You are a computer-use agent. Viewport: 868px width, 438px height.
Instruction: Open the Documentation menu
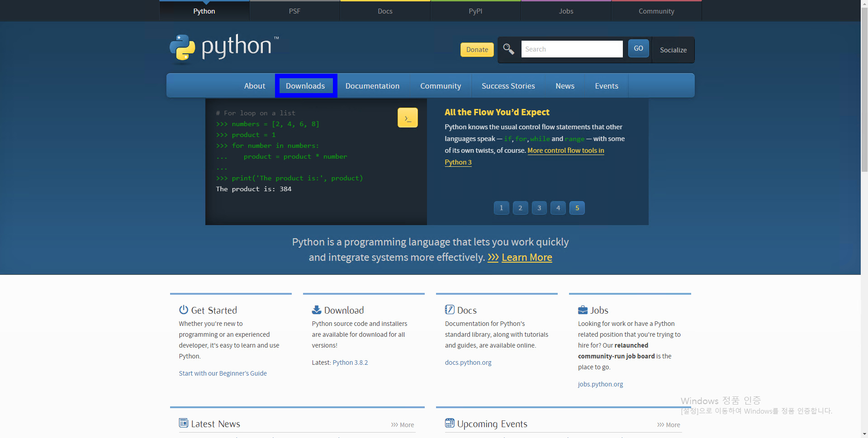tap(373, 86)
